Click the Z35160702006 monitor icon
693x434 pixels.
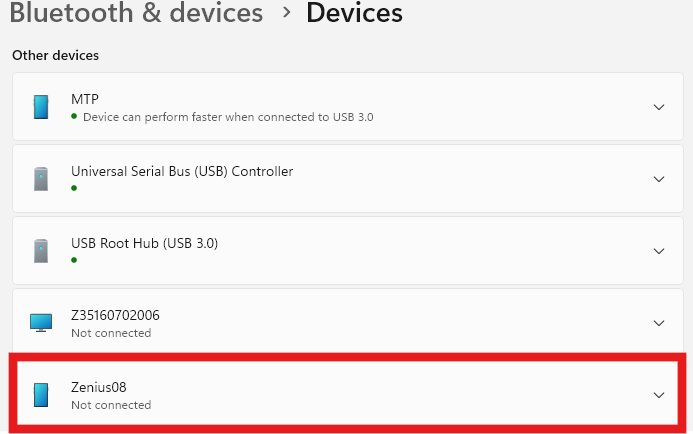(41, 322)
